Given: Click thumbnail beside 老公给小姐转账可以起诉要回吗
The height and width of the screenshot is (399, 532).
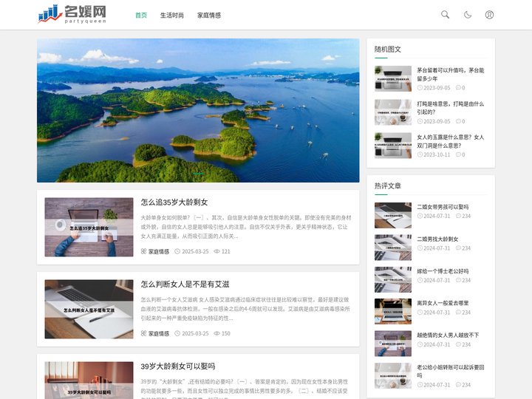Looking at the screenshot, I should pyautogui.click(x=393, y=375).
